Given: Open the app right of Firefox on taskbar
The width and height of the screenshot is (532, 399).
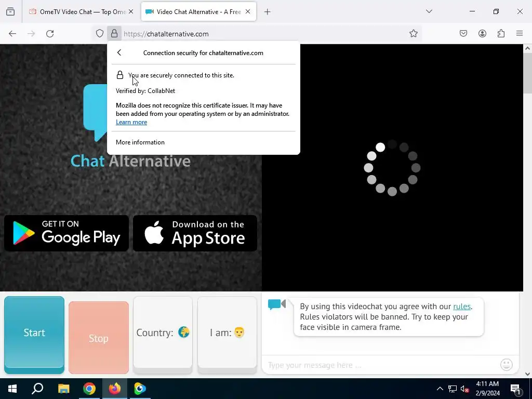Looking at the screenshot, I should pos(140,389).
